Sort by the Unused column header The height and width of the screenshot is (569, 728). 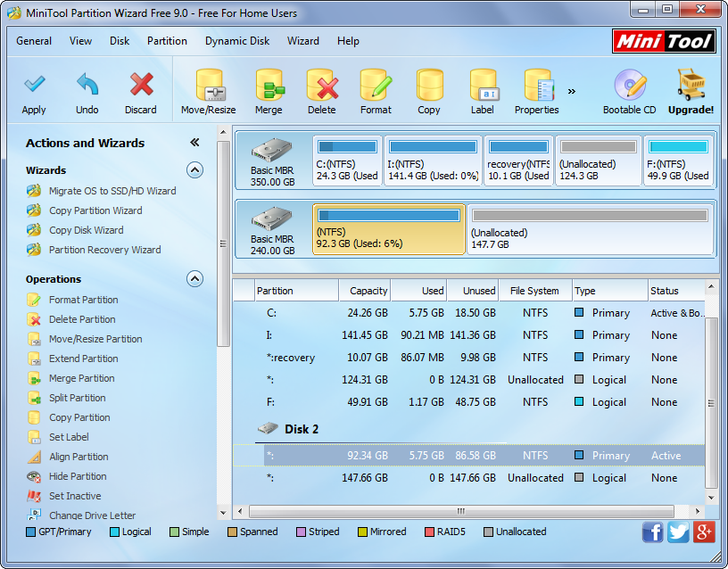point(473,291)
